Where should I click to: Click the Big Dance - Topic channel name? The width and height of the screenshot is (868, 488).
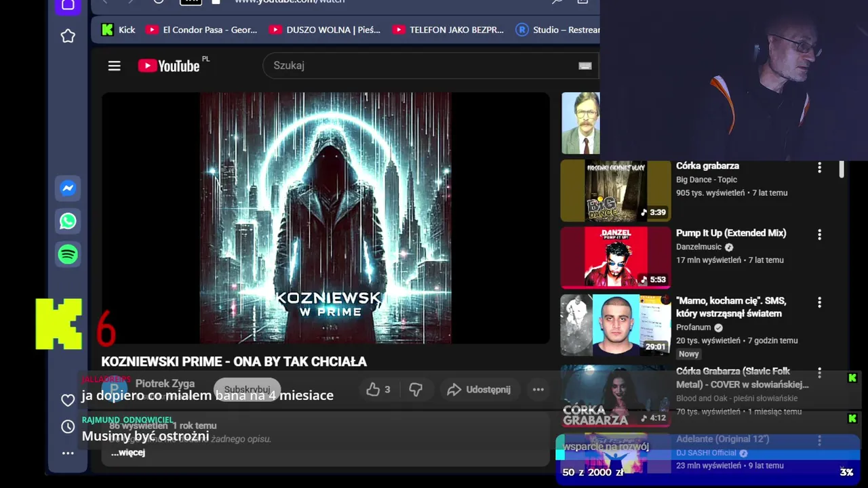(x=707, y=180)
